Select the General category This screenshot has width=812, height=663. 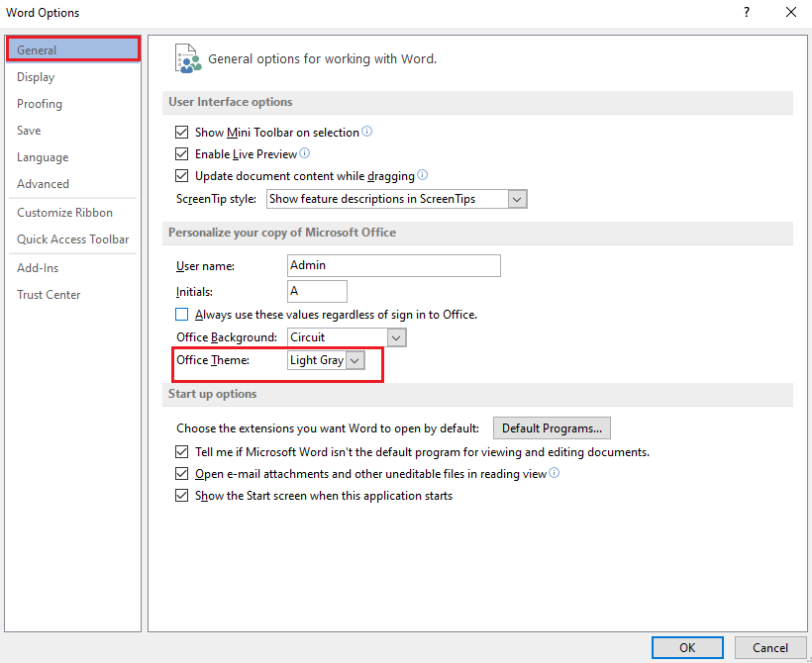point(73,49)
